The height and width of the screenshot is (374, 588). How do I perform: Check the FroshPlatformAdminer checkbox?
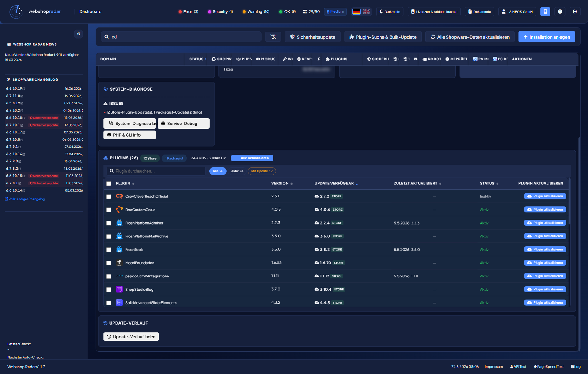(x=109, y=223)
